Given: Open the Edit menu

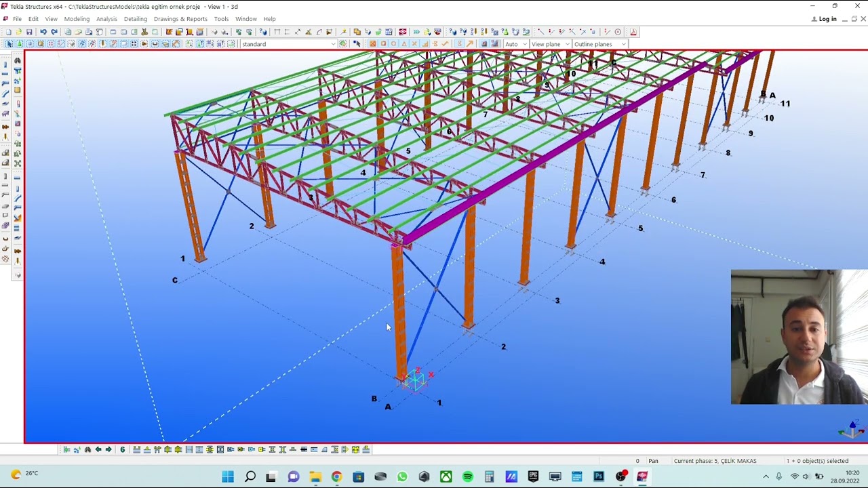Looking at the screenshot, I should click(33, 19).
